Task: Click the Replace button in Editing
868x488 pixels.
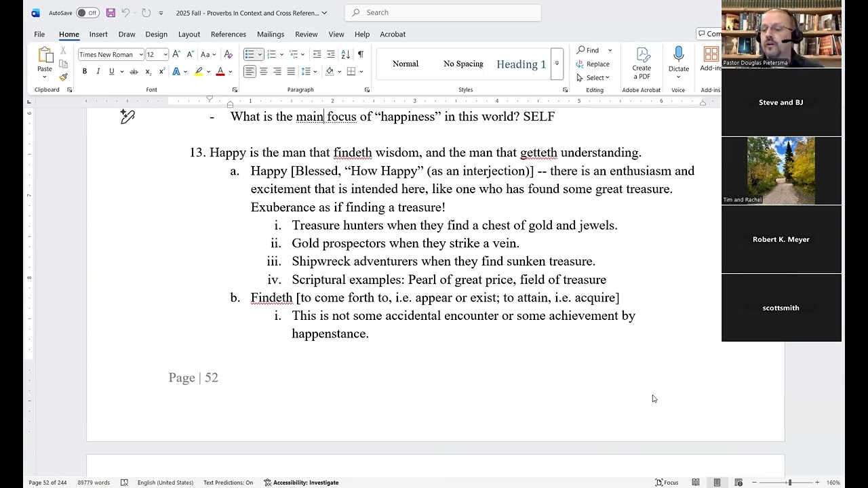Action: tap(593, 64)
